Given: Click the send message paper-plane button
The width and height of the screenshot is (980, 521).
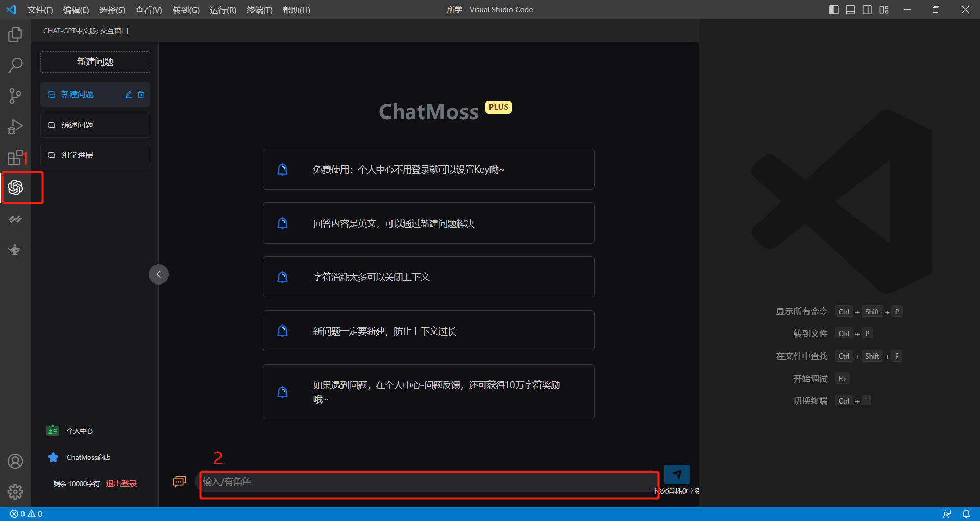Looking at the screenshot, I should 677,474.
